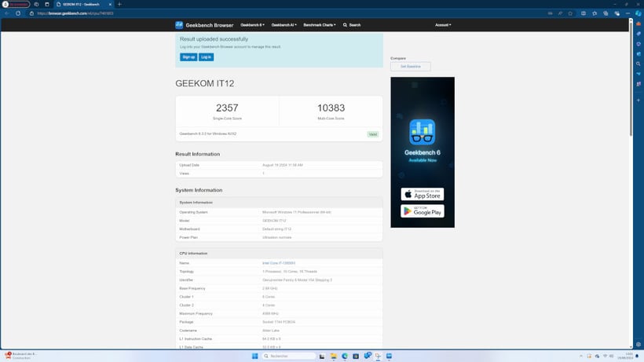Open Edge split screen icon
644x362 pixels.
584,13
